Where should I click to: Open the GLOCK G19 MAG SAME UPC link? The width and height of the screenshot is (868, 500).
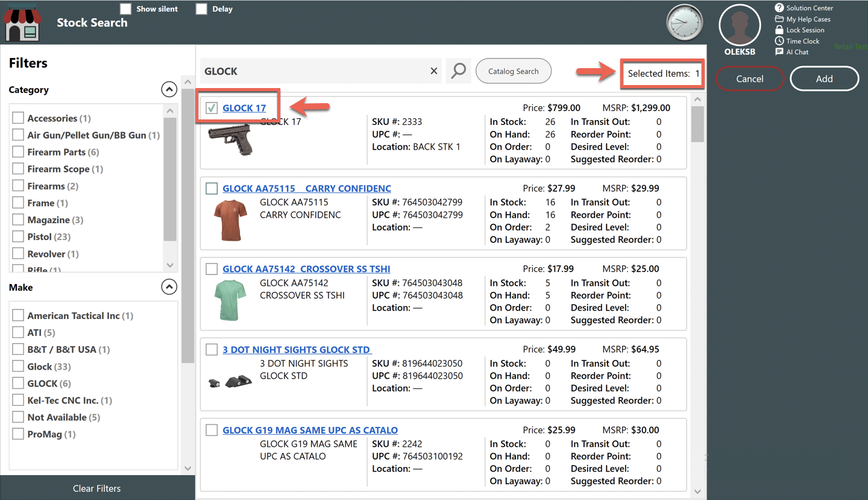point(310,430)
